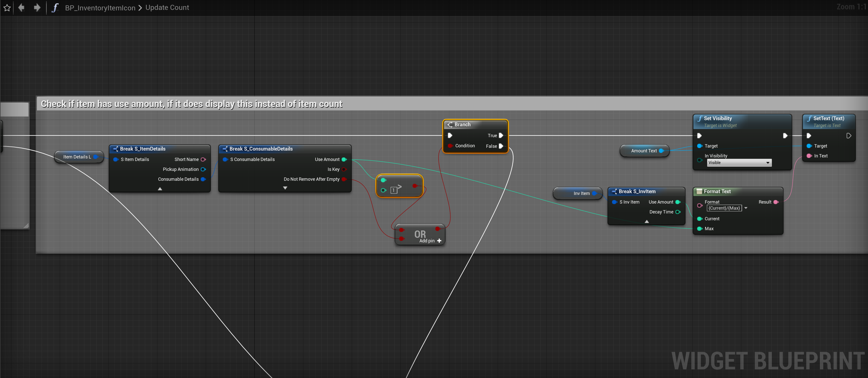Click the Branch node title icon

(450, 125)
